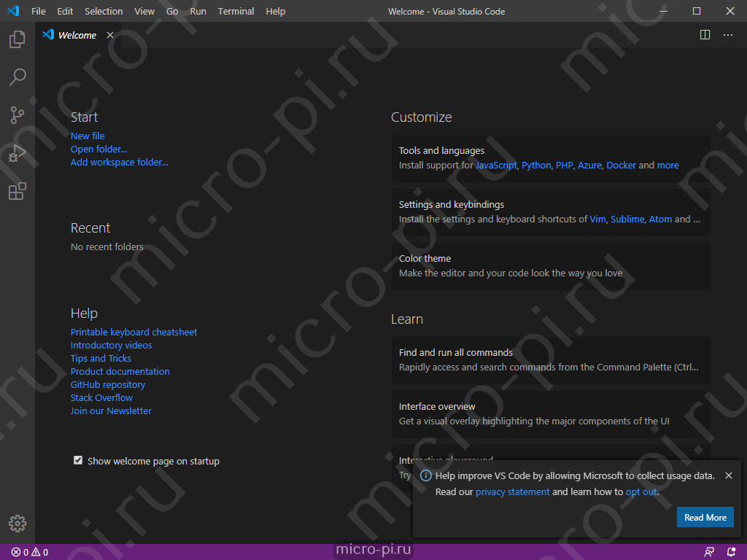
Task: Click the feedback icon in status bar
Action: click(709, 552)
